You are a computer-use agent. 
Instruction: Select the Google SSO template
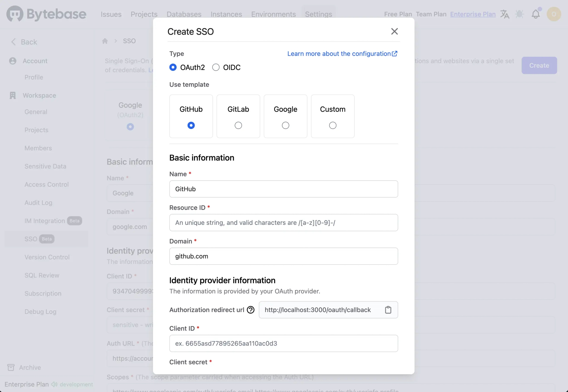pyautogui.click(x=285, y=125)
